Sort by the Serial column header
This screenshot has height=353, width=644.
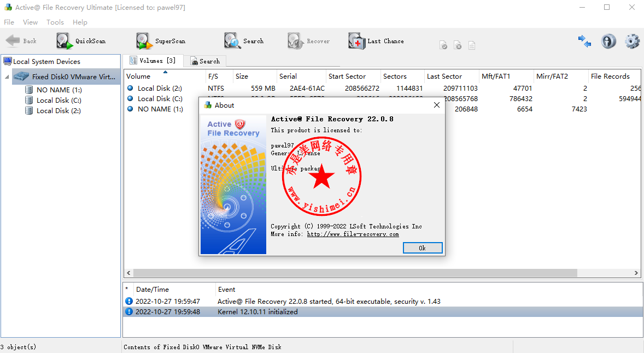[x=301, y=77]
